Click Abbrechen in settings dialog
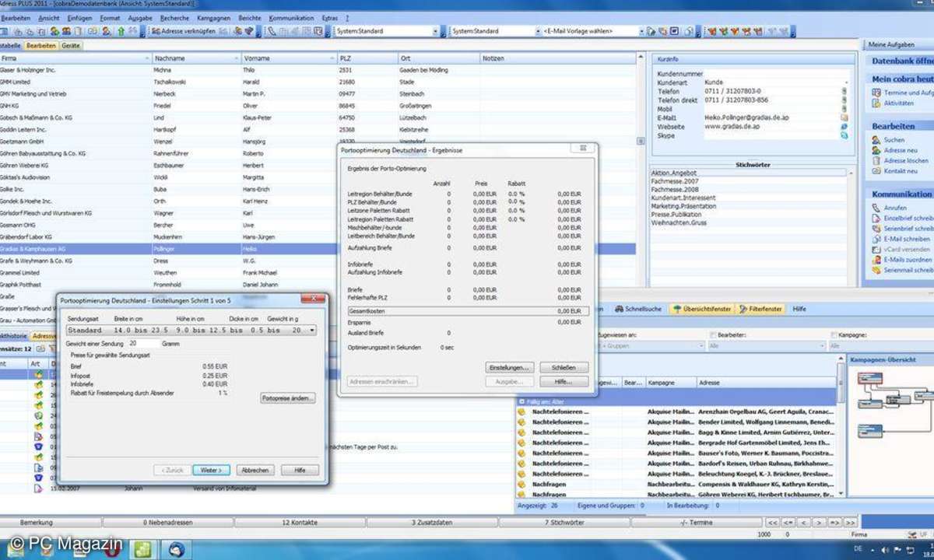Screen dimensions: 934x560 tap(254, 470)
